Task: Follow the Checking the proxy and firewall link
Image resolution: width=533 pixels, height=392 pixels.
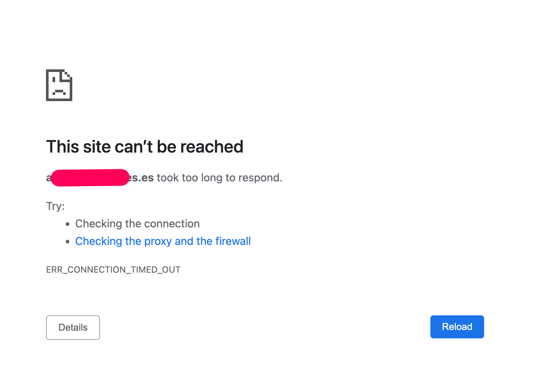Action: (x=163, y=241)
